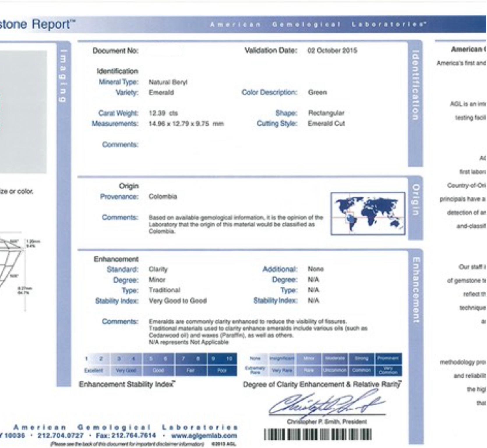Click the 'Colombia' provenance value
The image size is (487, 448).
(163, 196)
